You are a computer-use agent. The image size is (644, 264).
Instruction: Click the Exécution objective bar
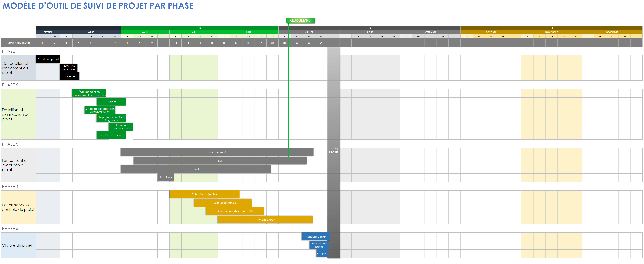pos(204,194)
